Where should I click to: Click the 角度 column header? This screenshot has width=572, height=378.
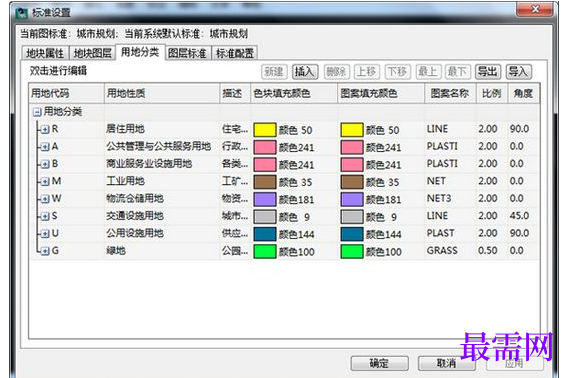click(x=523, y=93)
